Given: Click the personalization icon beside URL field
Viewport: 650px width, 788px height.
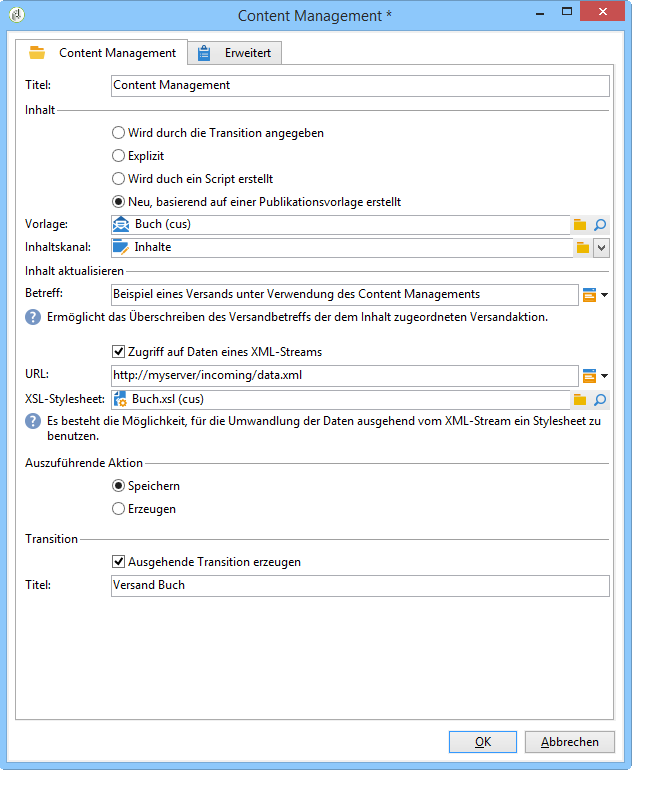Looking at the screenshot, I should (589, 375).
